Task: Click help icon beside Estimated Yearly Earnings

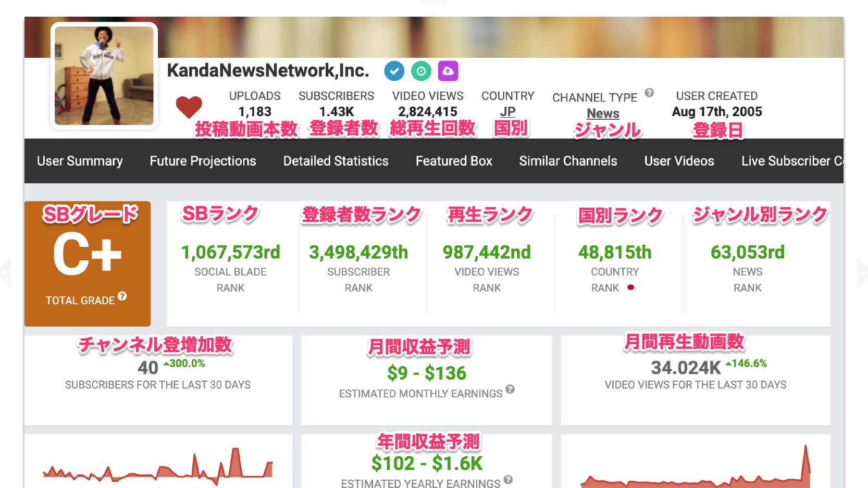Action: 508,480
